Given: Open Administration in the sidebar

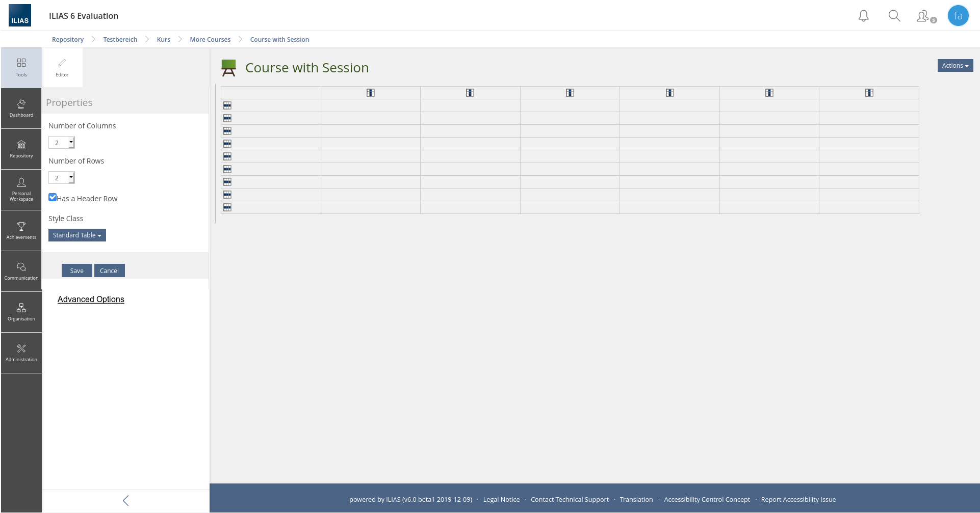Looking at the screenshot, I should tap(21, 353).
